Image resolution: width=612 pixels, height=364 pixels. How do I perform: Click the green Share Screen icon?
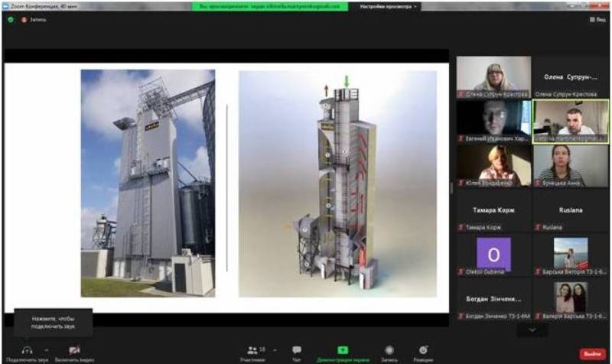point(343,349)
